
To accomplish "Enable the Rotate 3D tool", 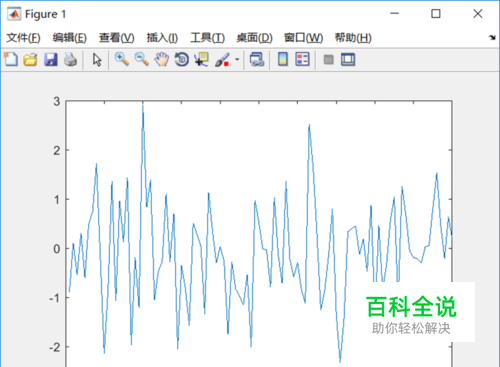I will 182,60.
